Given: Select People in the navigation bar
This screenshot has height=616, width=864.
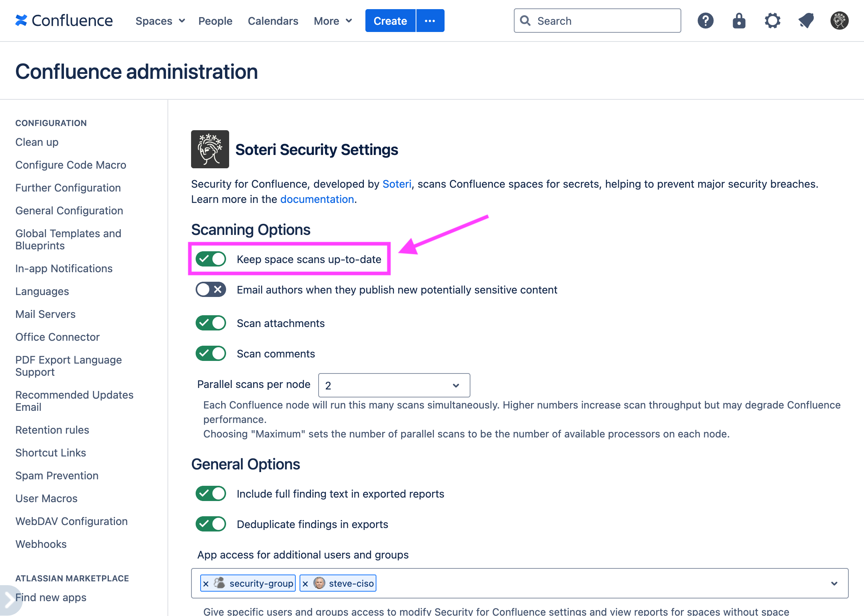Looking at the screenshot, I should point(215,21).
